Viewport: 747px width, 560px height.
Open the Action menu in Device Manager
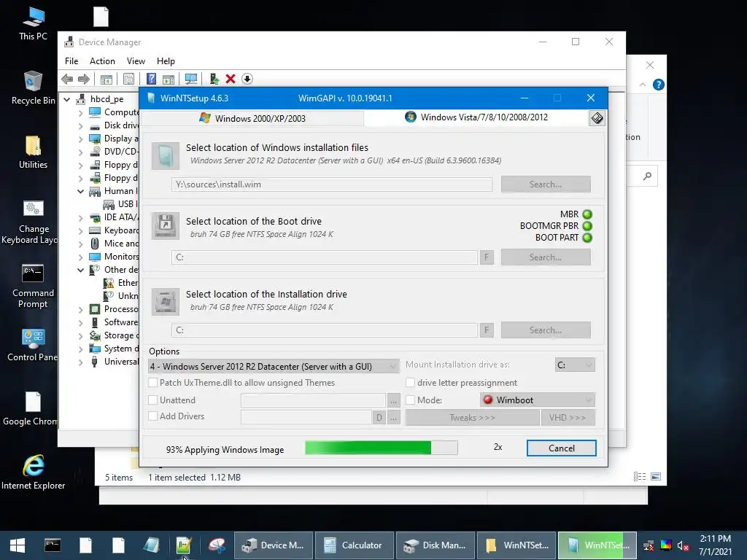pyautogui.click(x=102, y=61)
